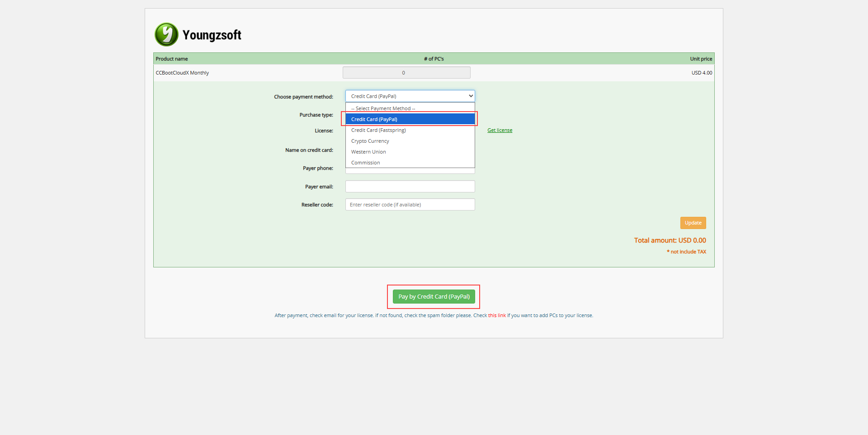Click the Youngzsoft green logo icon
868x435 pixels.
[x=166, y=35]
